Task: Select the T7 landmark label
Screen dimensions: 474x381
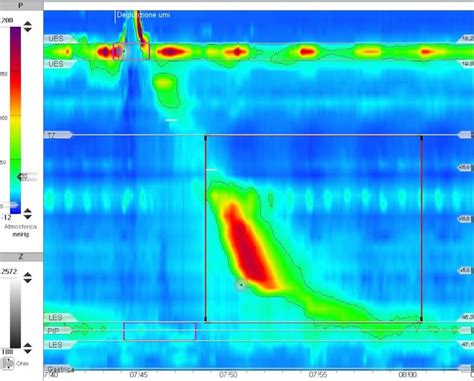Action: click(57, 135)
